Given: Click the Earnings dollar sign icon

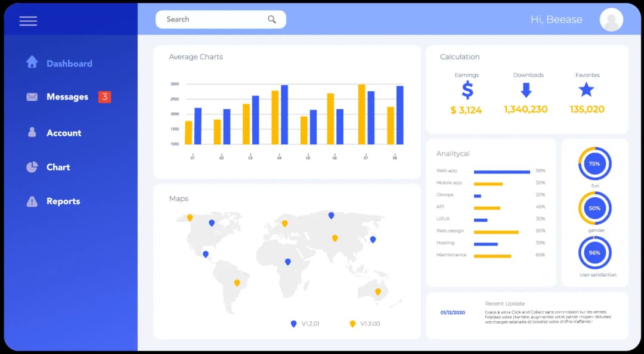Looking at the screenshot, I should [467, 90].
